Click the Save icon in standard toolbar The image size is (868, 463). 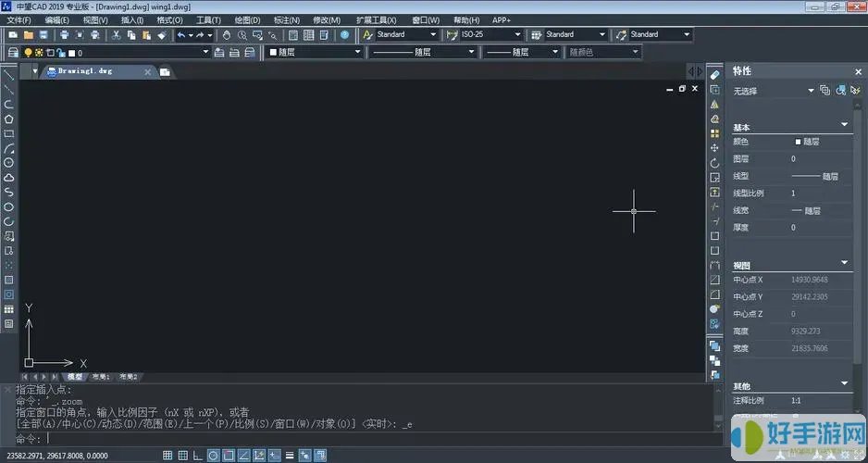coord(43,34)
